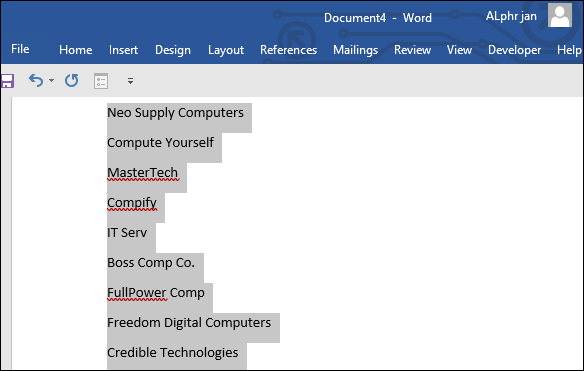
Task: Click the line 'IT Serv'
Action: click(127, 233)
